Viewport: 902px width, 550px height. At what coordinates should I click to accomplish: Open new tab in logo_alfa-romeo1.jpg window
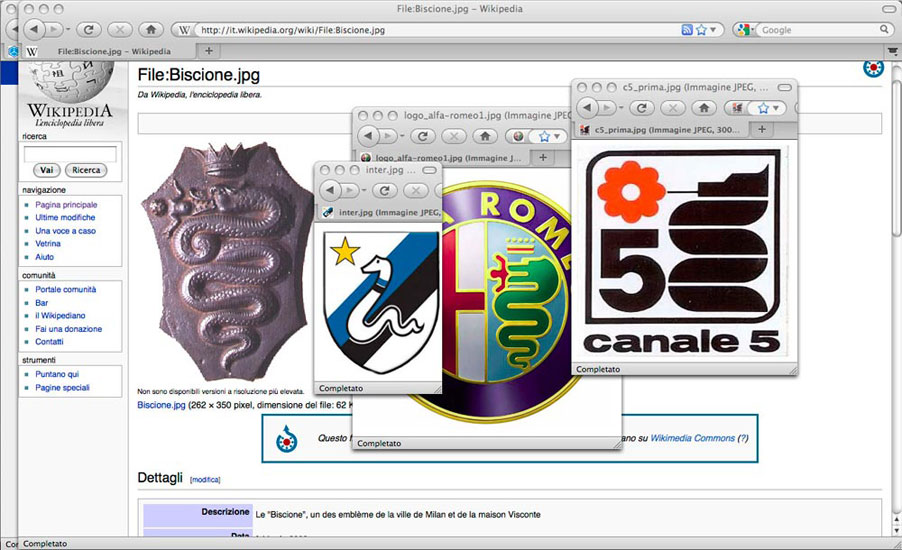(543, 157)
